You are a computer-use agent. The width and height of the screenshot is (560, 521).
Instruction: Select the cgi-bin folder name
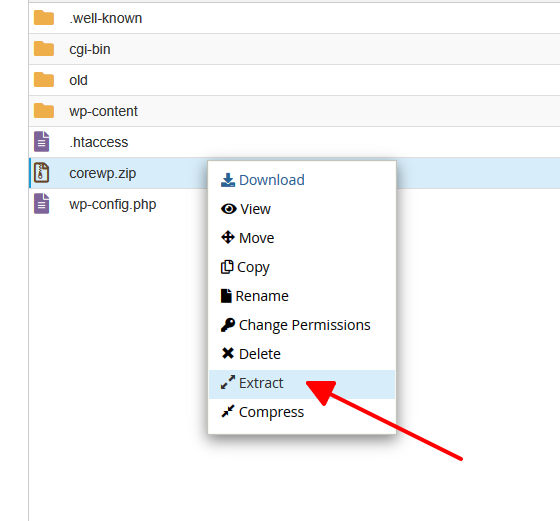[90, 50]
